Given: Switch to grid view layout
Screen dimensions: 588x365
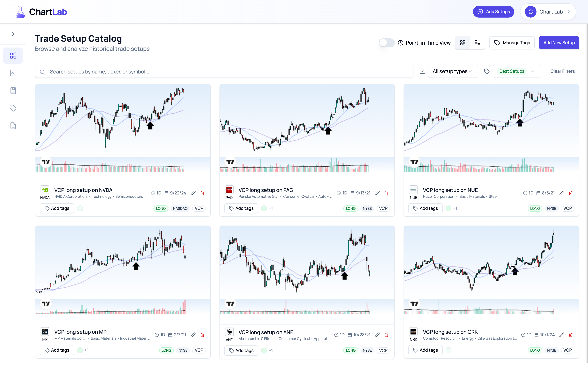Looking at the screenshot, I should 463,43.
